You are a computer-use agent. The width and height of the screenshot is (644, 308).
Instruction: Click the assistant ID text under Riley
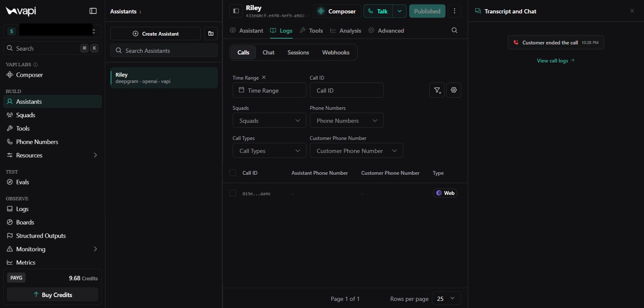[x=277, y=16]
